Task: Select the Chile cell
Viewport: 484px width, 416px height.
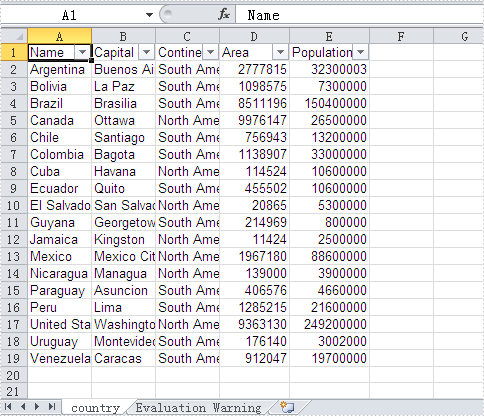Action: click(59, 137)
